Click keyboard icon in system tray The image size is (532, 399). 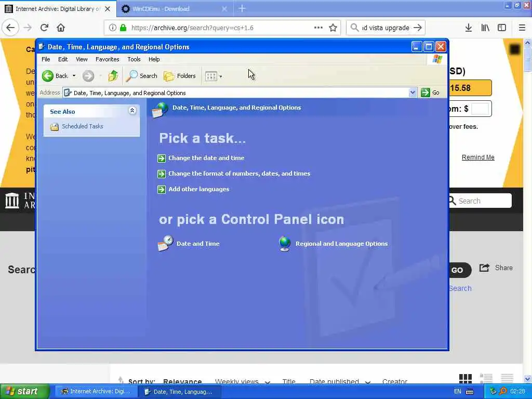point(470,392)
